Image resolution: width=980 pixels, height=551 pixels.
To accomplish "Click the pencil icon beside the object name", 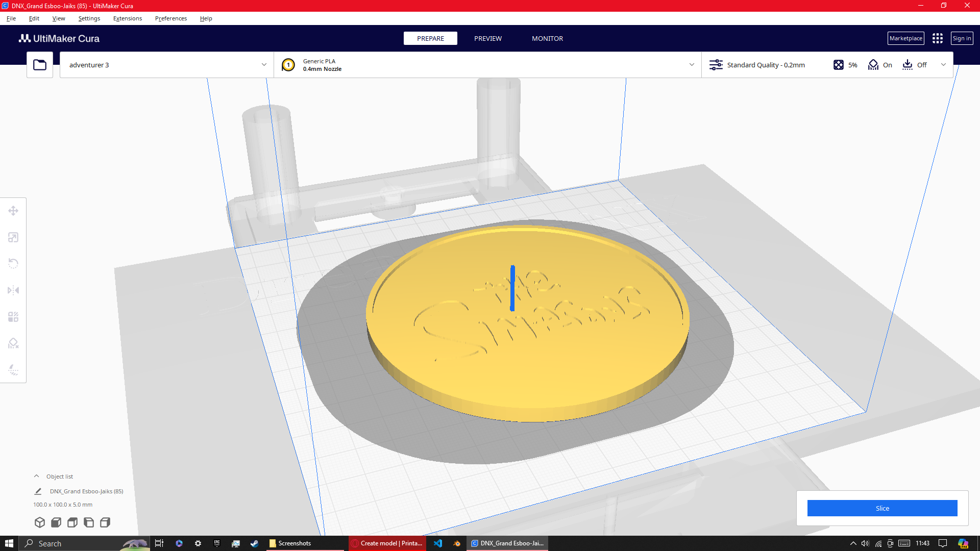I will click(x=38, y=491).
